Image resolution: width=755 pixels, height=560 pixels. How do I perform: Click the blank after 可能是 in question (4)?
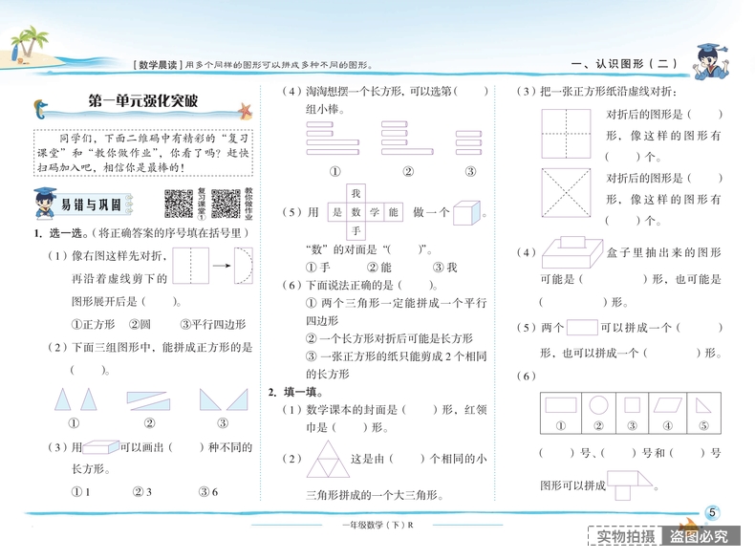point(613,279)
